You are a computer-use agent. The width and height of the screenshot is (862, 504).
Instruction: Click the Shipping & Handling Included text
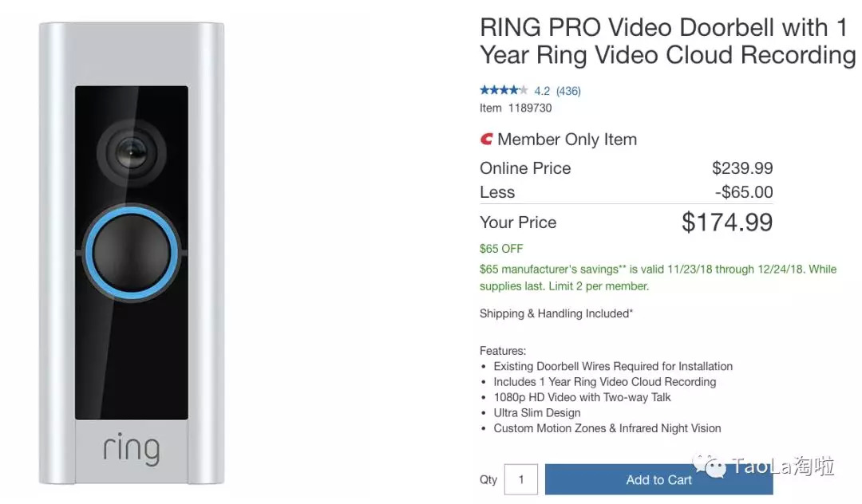click(556, 313)
